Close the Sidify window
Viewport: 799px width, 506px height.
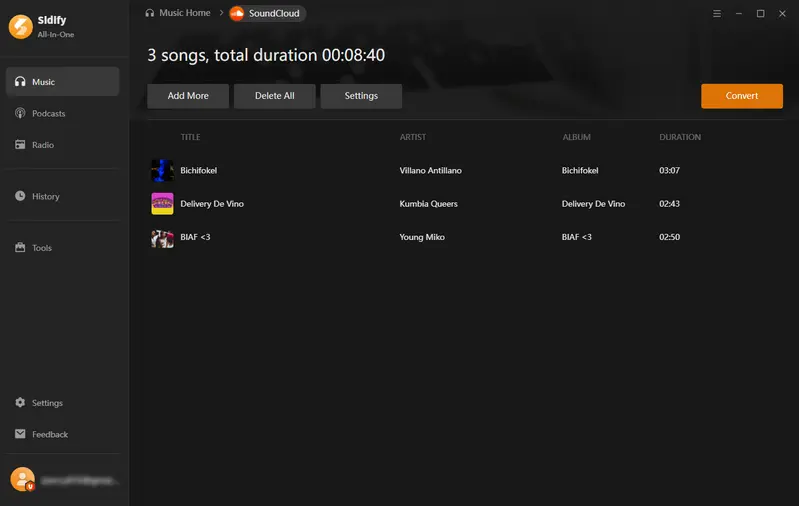782,14
